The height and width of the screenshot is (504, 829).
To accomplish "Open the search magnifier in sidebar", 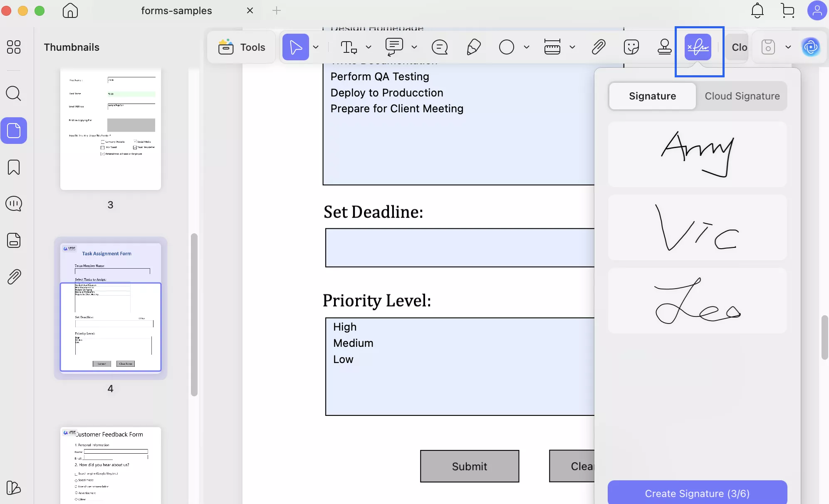I will (14, 94).
